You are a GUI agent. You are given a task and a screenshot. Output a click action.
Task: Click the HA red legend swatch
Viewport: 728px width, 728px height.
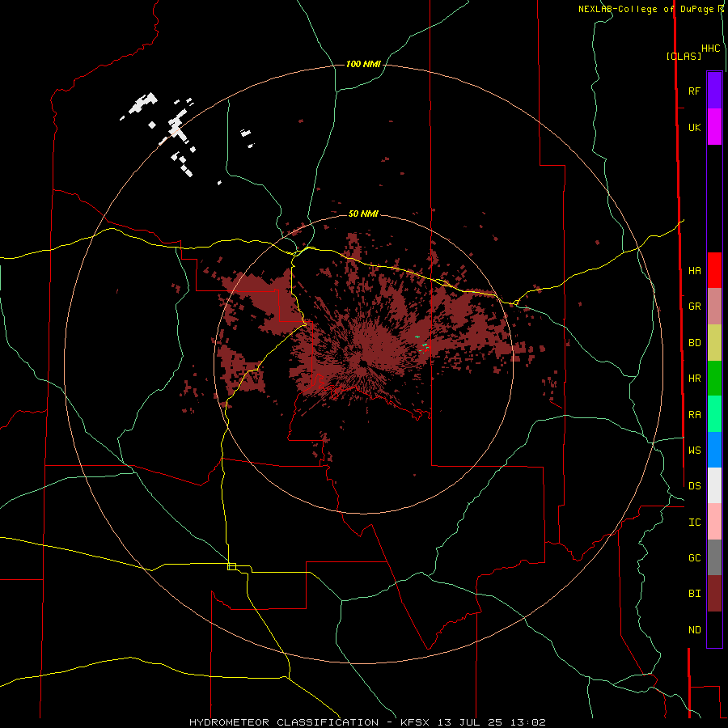point(714,270)
